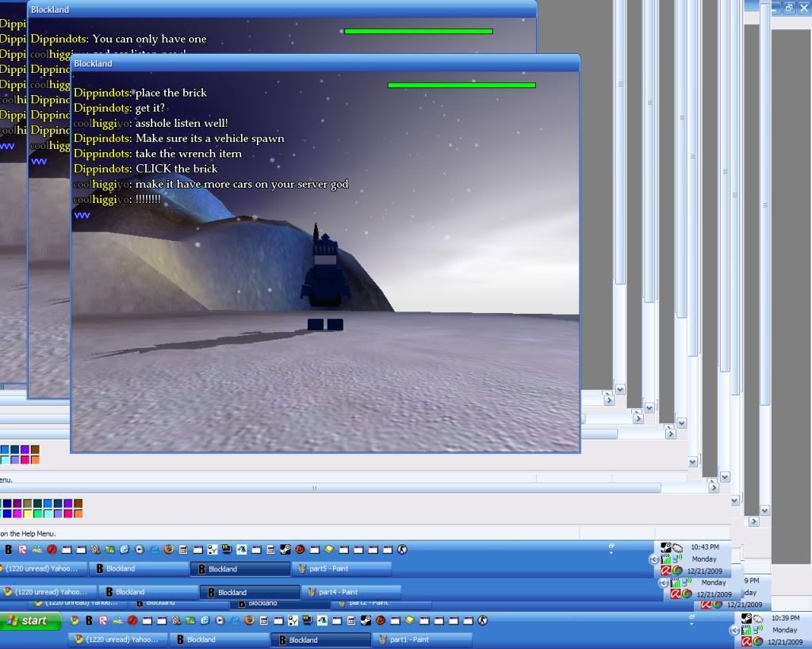Pick the magenta swatch in the Paint palette
The height and width of the screenshot is (649, 812).
point(17,513)
